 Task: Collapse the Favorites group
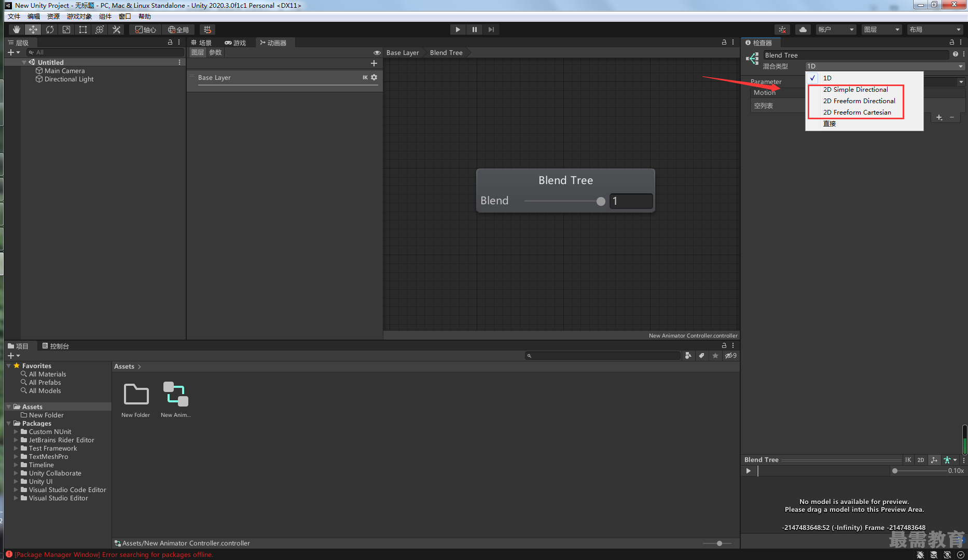pyautogui.click(x=9, y=366)
